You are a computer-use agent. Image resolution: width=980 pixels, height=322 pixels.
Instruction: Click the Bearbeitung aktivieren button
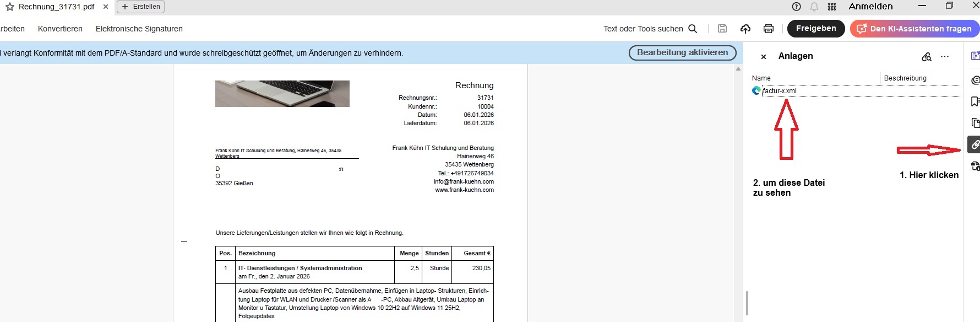tap(682, 52)
